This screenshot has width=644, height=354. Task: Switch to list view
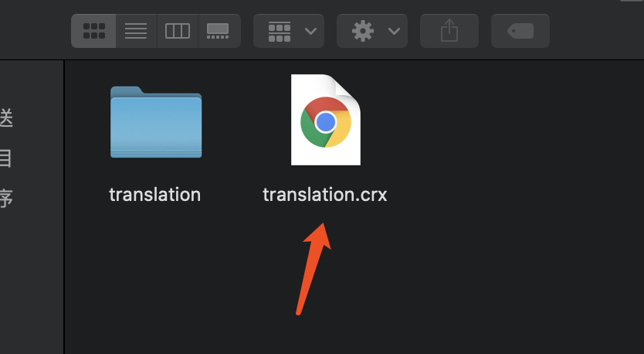coord(136,31)
